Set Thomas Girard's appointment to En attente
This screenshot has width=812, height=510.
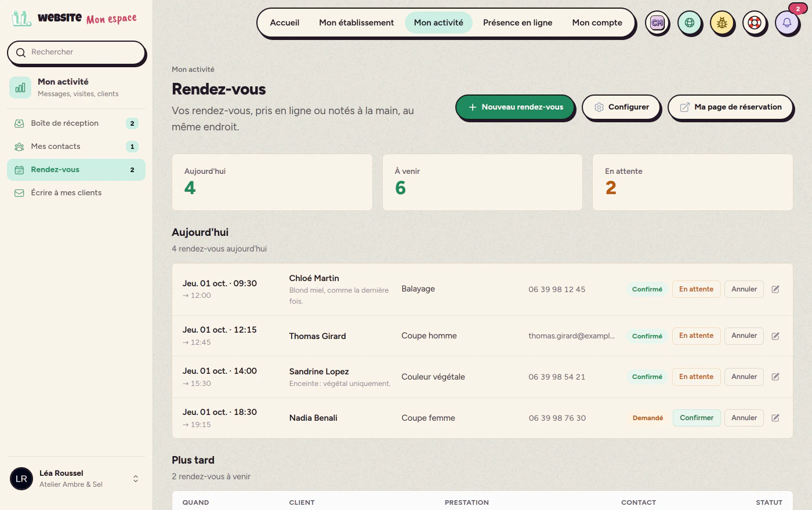pos(696,336)
